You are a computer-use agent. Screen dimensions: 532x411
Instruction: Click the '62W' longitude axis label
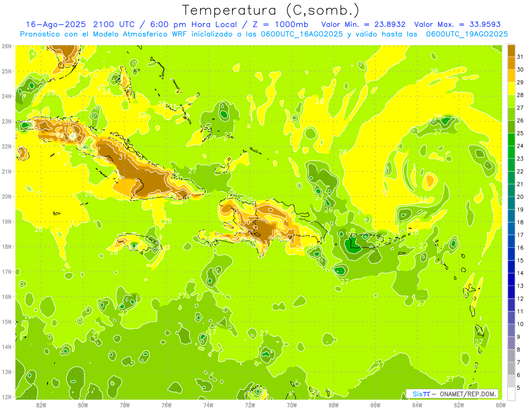pos(459,405)
